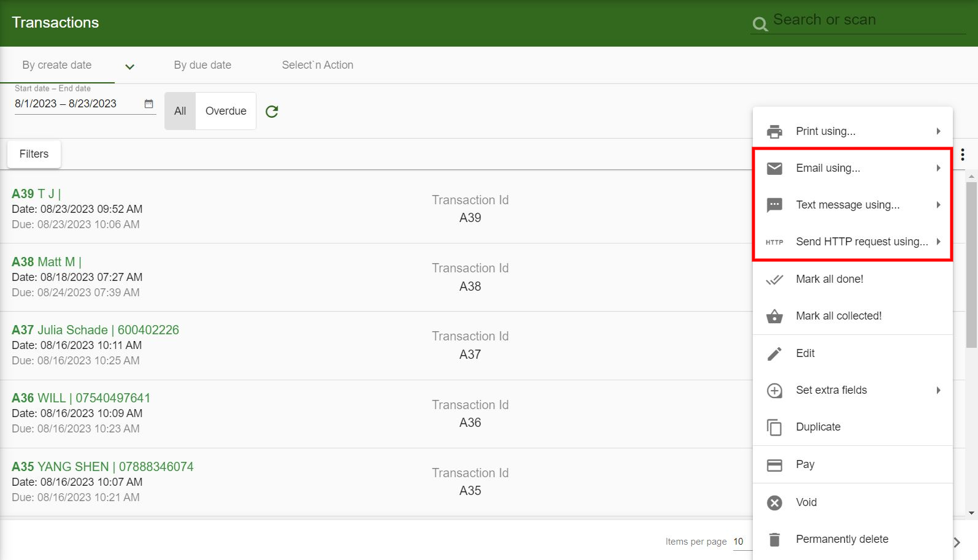
Task: Open transaction A38 Matt M link
Action: pos(47,262)
